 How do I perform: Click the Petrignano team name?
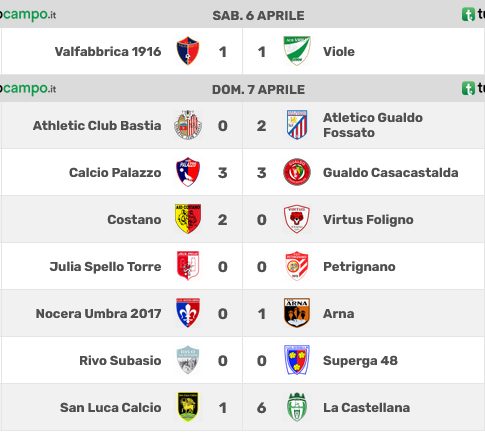(359, 267)
